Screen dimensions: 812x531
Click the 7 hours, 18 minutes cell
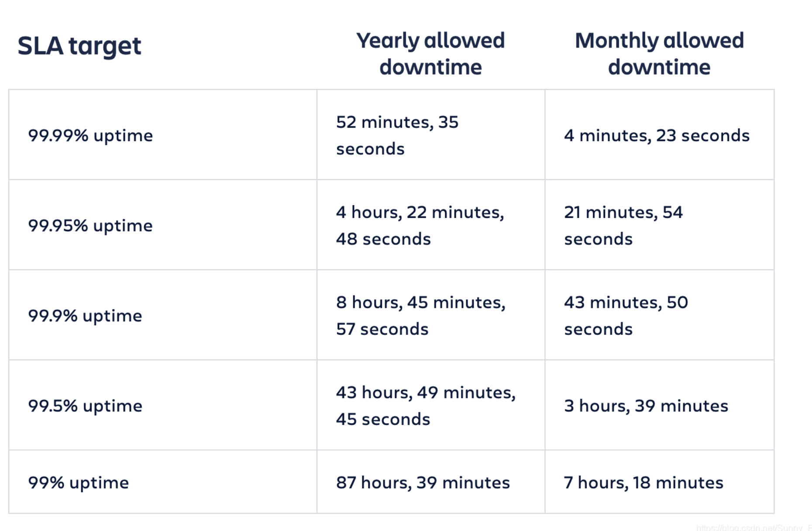(x=660, y=482)
